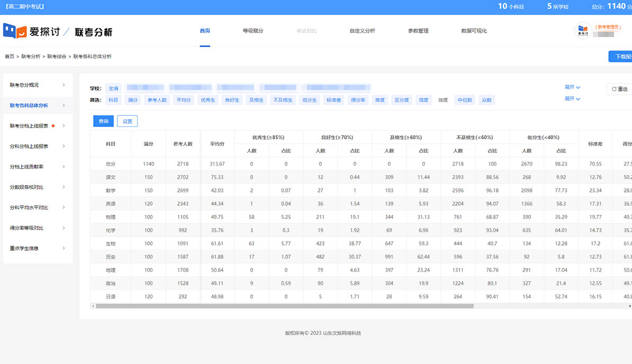
Task: Click the chevron next to 得分率等级对比
Action: coord(64,228)
